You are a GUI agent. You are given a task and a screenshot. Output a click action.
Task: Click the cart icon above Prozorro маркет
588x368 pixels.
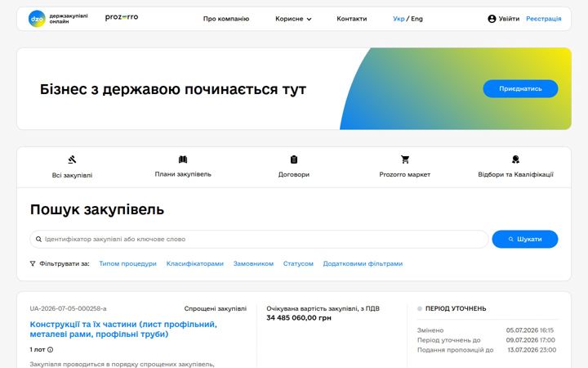pos(404,159)
